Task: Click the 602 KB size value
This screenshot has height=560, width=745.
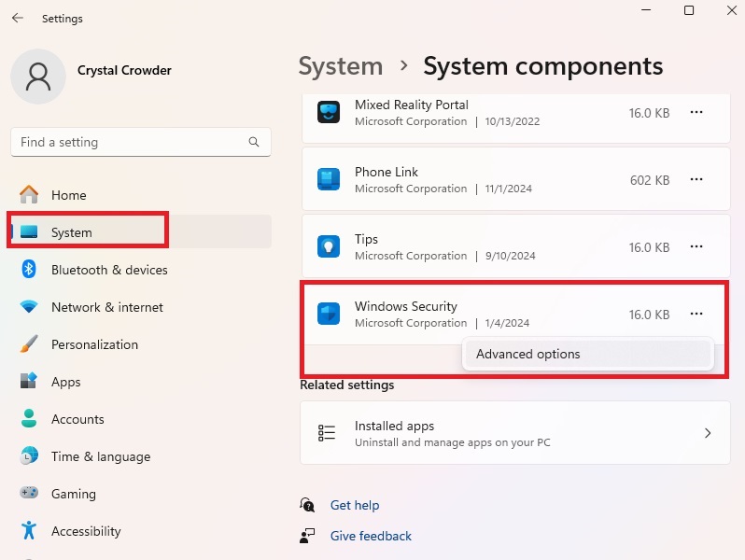Action: click(650, 180)
